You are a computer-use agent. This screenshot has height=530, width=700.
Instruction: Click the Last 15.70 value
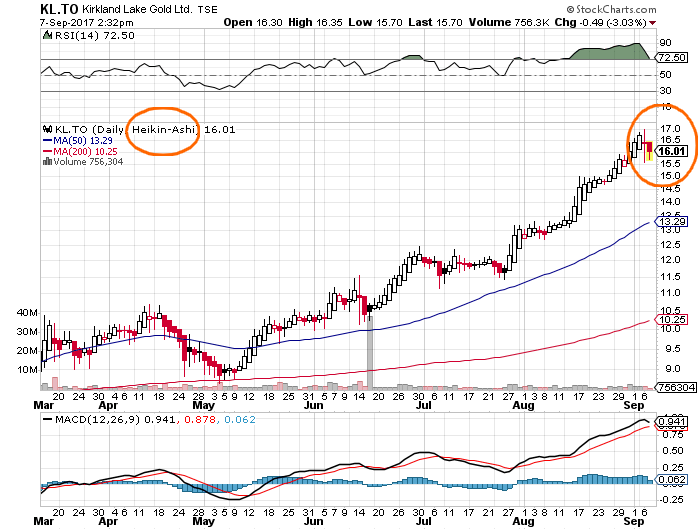(x=435, y=22)
